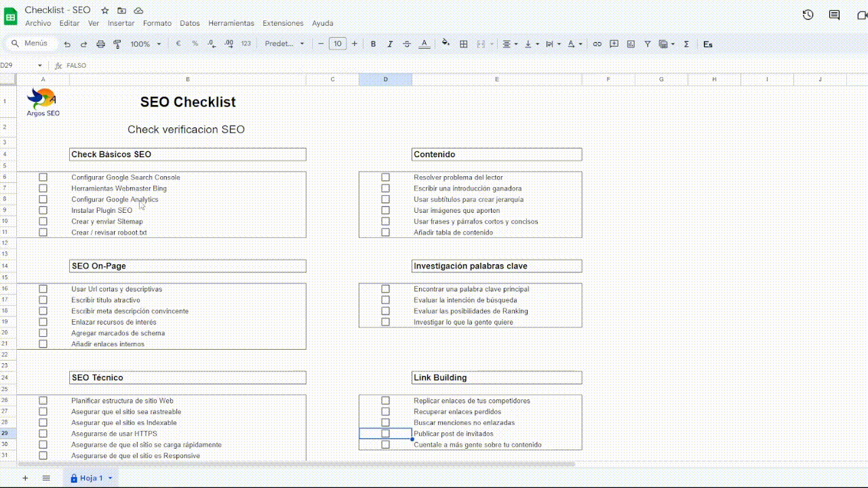The width and height of the screenshot is (868, 488).
Task: Create a filter
Action: [x=648, y=44]
